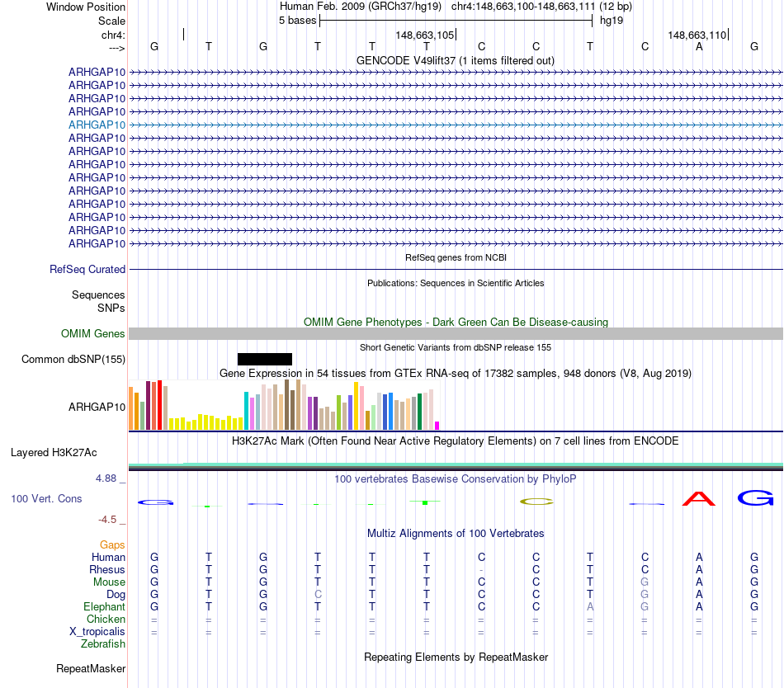
Task: Open Multiz Alignments of 100 Vertebrates title
Action: click(x=456, y=533)
